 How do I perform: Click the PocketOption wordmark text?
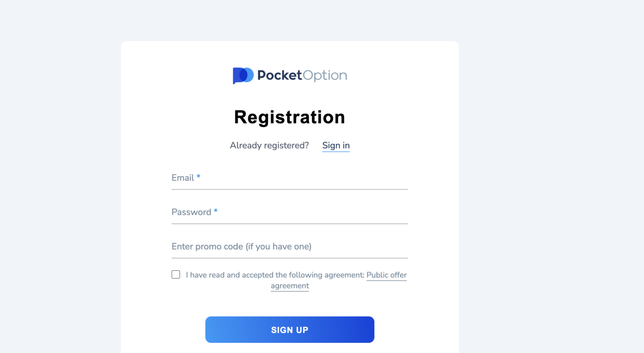click(x=302, y=75)
